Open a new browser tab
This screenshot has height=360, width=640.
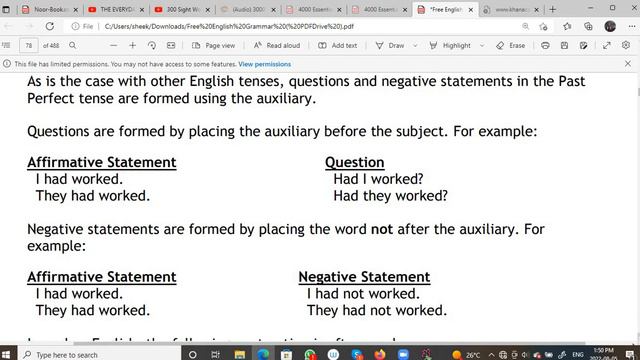coord(553,9)
